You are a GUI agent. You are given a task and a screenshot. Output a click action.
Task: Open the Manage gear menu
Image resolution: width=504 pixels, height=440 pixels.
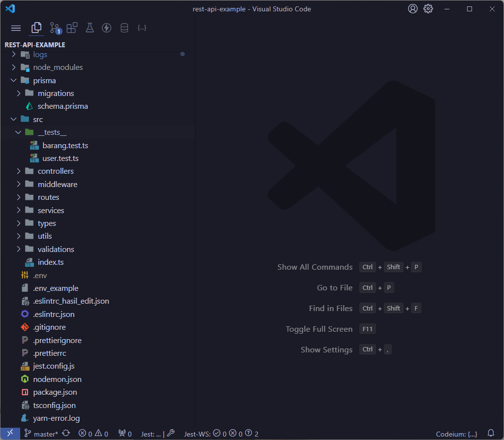click(428, 9)
